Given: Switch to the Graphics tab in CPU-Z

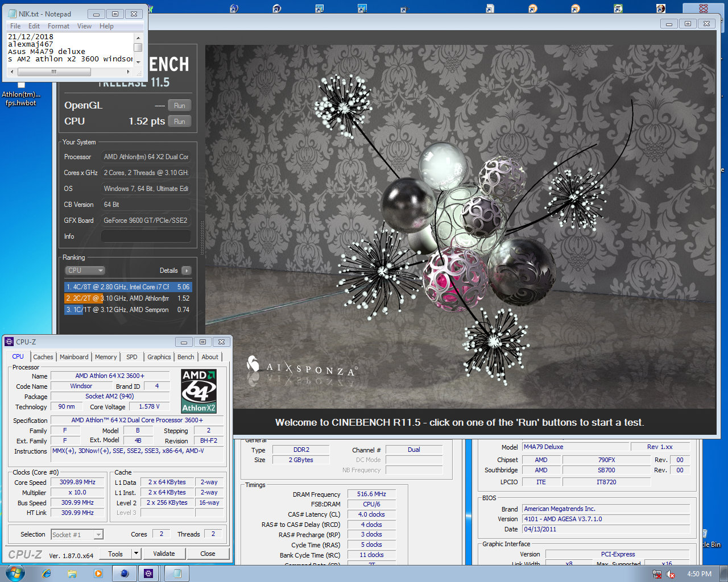Looking at the screenshot, I should coord(159,357).
